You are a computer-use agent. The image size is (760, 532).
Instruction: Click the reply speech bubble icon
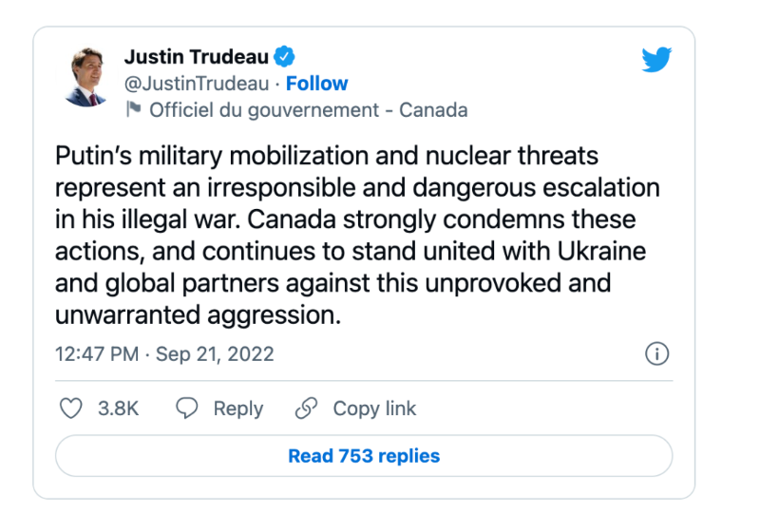coord(188,408)
